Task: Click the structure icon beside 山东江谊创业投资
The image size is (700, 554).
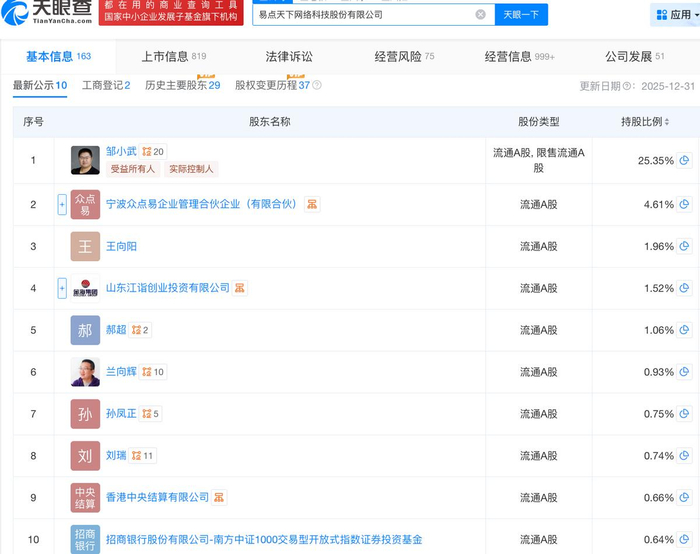Action: pos(240,288)
